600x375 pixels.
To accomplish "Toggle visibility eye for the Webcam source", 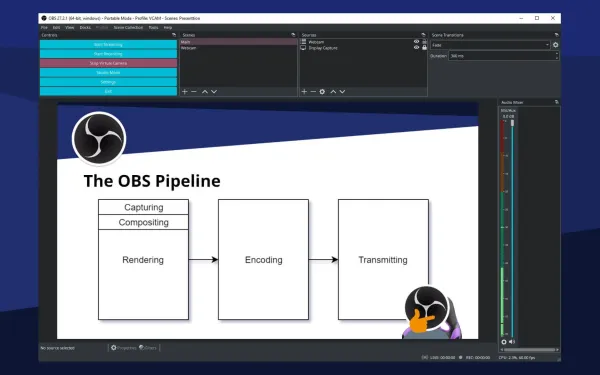I will pyautogui.click(x=416, y=42).
